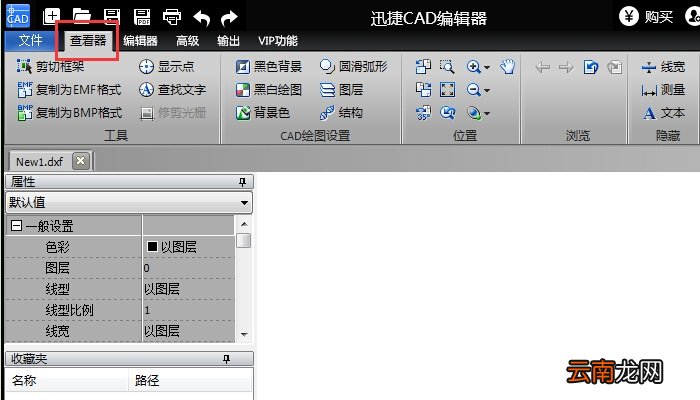Click the CAD application logo
The height and width of the screenshot is (400, 700).
(x=18, y=16)
